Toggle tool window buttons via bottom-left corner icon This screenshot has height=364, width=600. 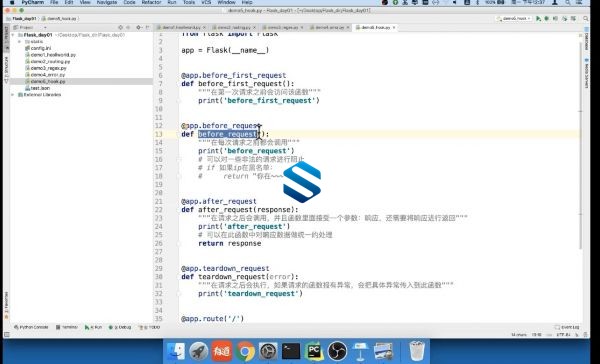pos(7,335)
